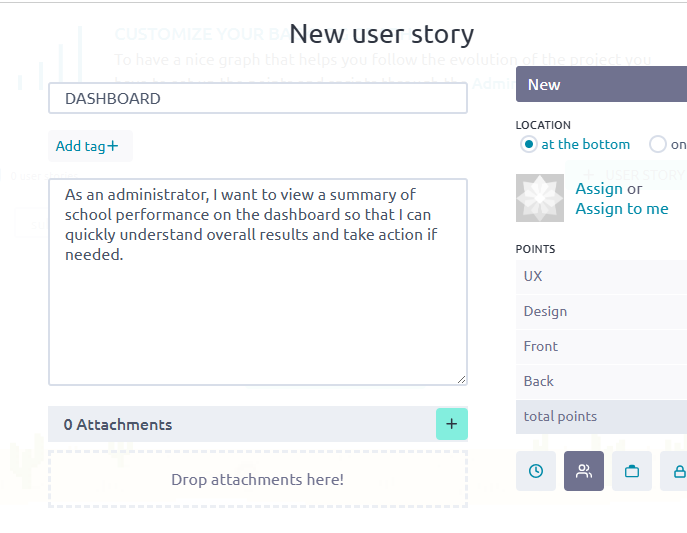The height and width of the screenshot is (533, 687).
Task: Click the plus icon to add attachment
Action: 451,424
